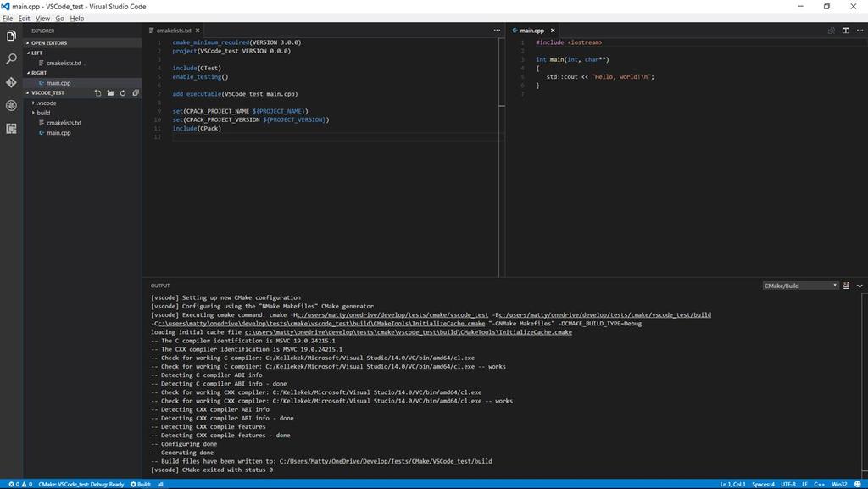Open the Search view in activity bar
The width and height of the screenshot is (868, 489).
[x=11, y=58]
